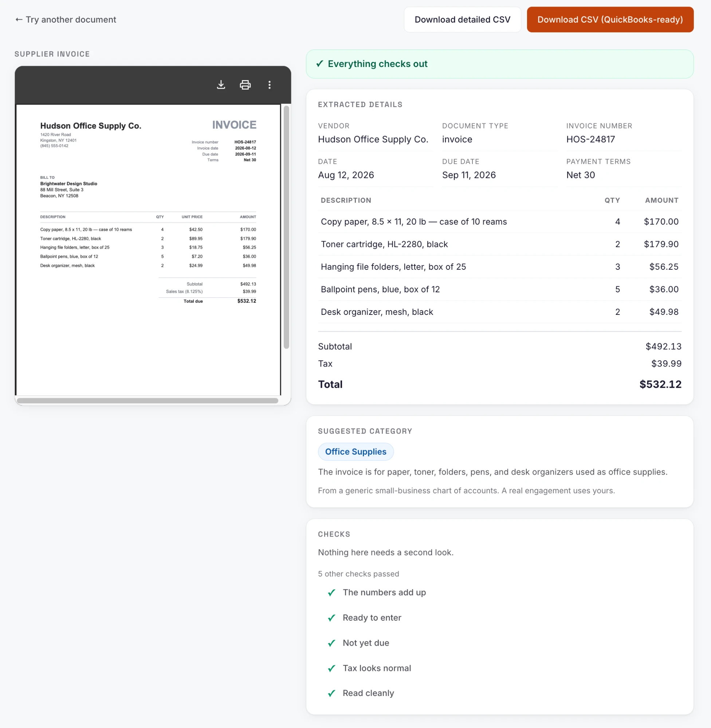Click the INVOICE heading in the PDF
Image resolution: width=711 pixels, height=728 pixels.
click(234, 125)
